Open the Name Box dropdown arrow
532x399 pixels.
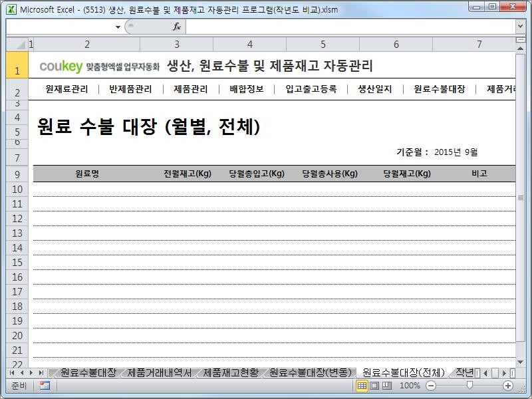[118, 27]
